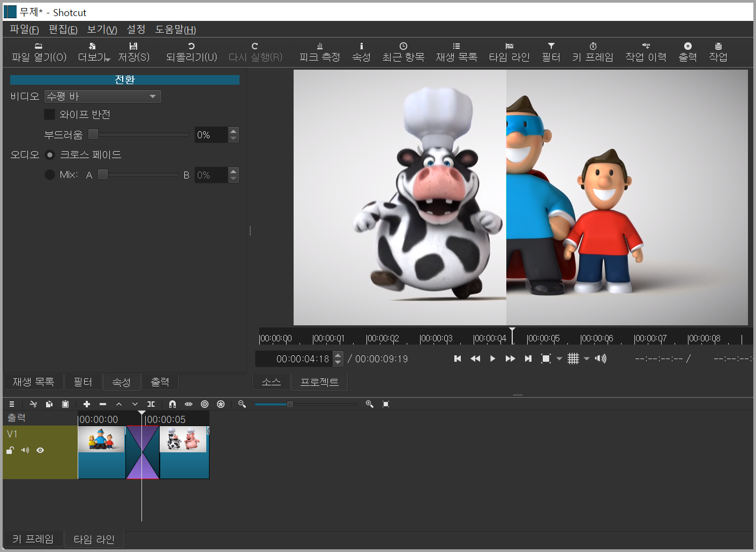The height and width of the screenshot is (552, 756).
Task: Open the Settings menu
Action: [x=136, y=29]
